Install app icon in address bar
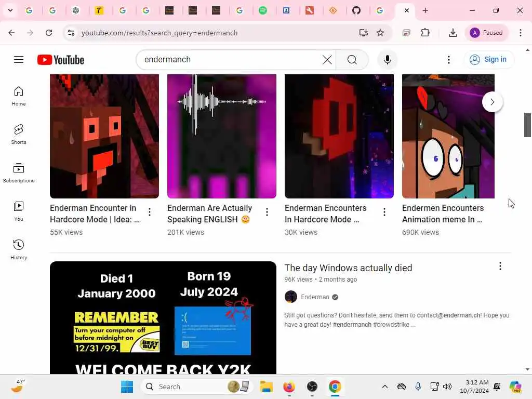 pyautogui.click(x=363, y=33)
